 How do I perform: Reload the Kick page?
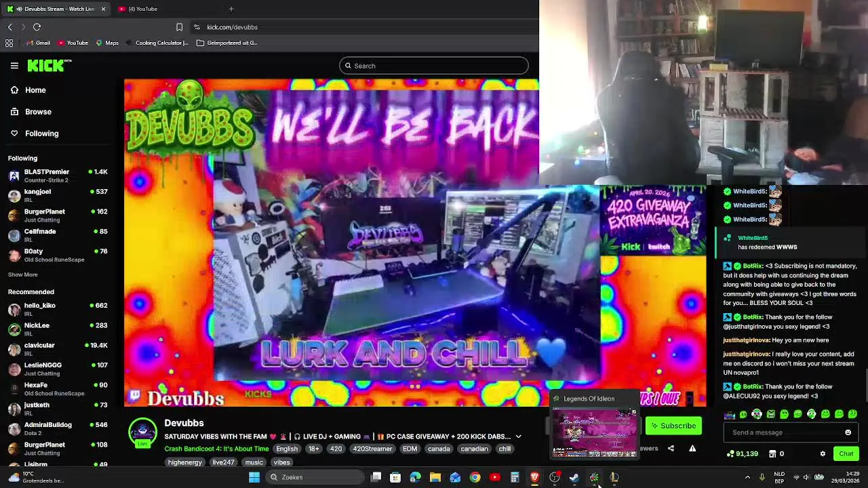(x=37, y=27)
